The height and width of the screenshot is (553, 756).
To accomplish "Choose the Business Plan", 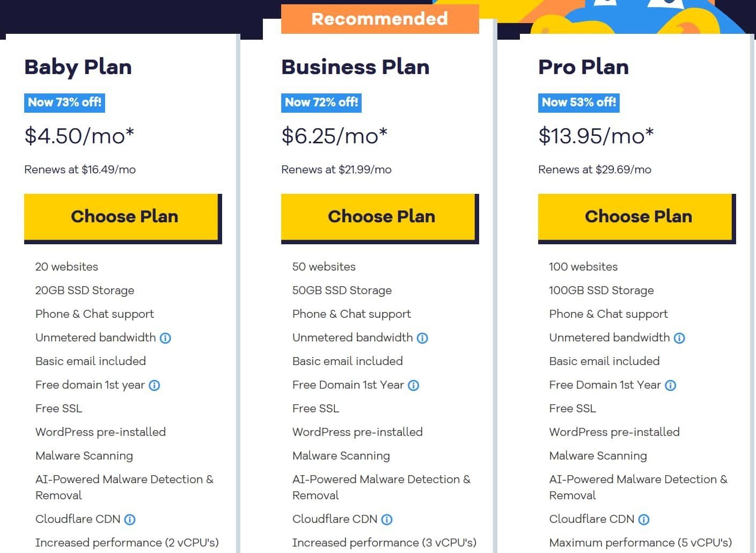I will coord(380,219).
